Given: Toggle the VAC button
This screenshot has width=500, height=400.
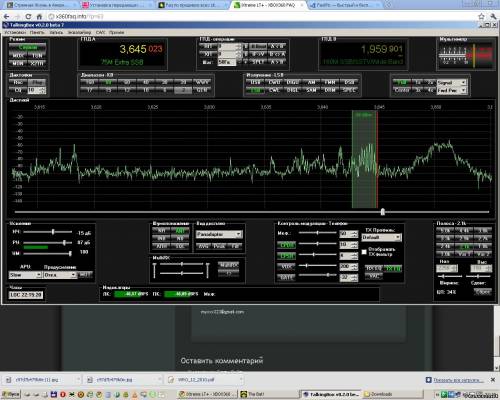Looking at the screenshot, I should pyautogui.click(x=374, y=276).
